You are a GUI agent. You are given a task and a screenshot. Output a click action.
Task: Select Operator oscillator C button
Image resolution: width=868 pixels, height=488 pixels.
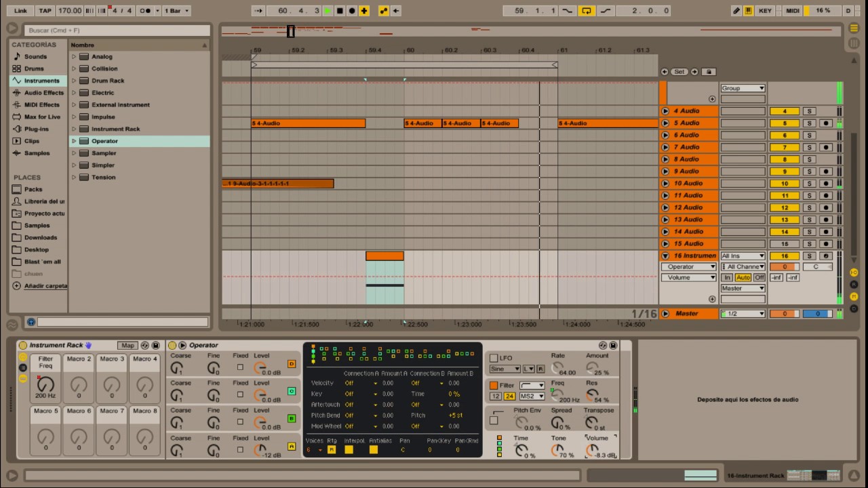292,392
